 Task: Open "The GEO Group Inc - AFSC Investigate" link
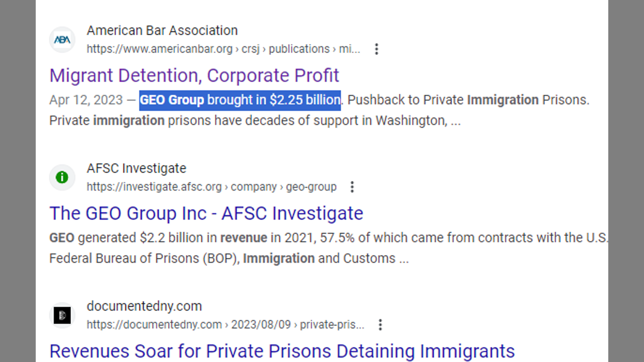coord(206,213)
